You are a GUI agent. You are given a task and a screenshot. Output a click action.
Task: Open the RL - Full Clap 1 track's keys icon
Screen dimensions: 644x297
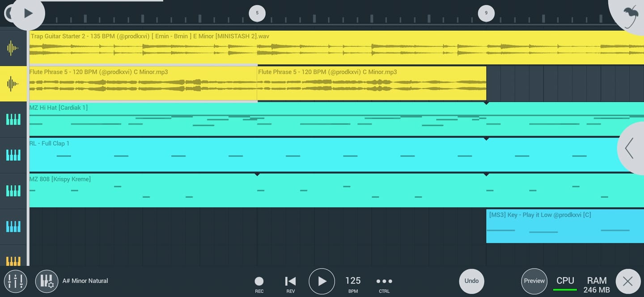click(x=13, y=155)
